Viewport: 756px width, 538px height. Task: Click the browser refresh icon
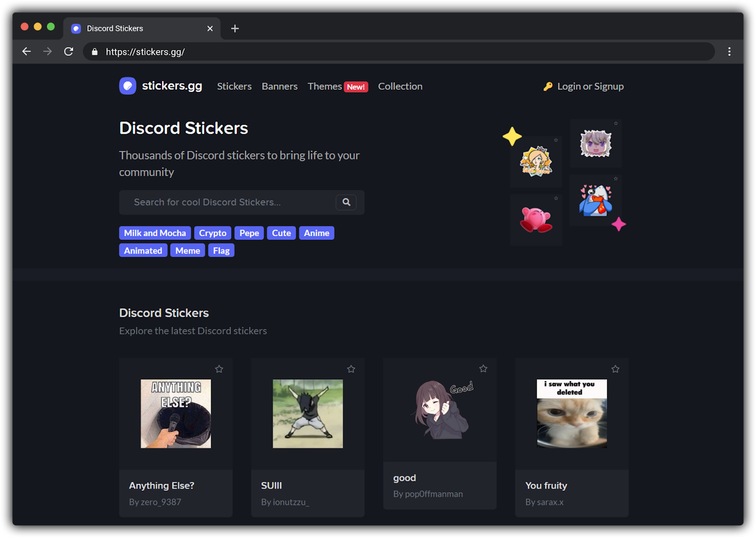(69, 51)
